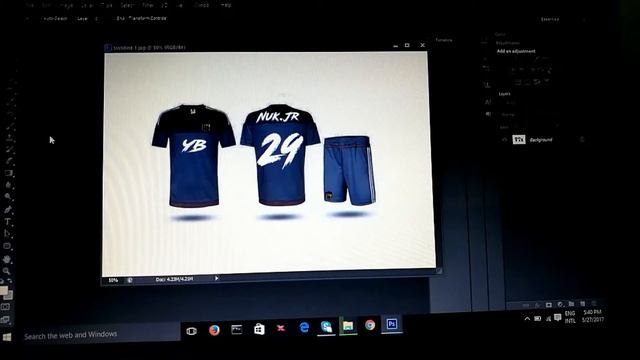Click document status bar preview icon
This screenshot has width=640, height=360.
(x=130, y=280)
